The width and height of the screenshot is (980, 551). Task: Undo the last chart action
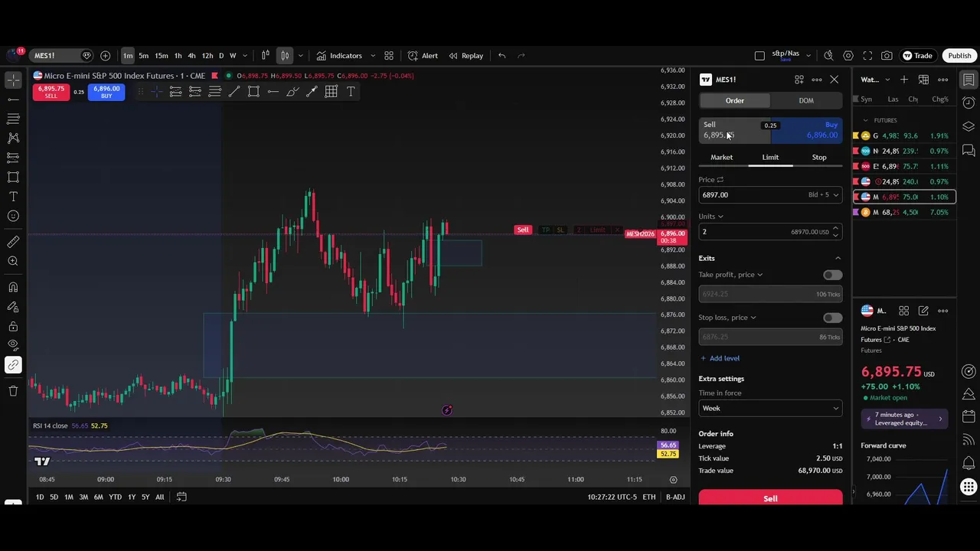tap(501, 56)
